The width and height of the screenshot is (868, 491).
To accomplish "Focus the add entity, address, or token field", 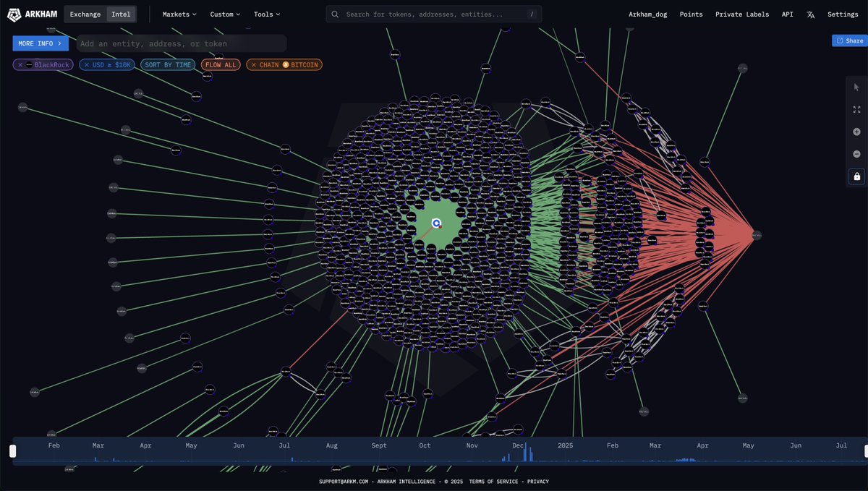I will [181, 43].
